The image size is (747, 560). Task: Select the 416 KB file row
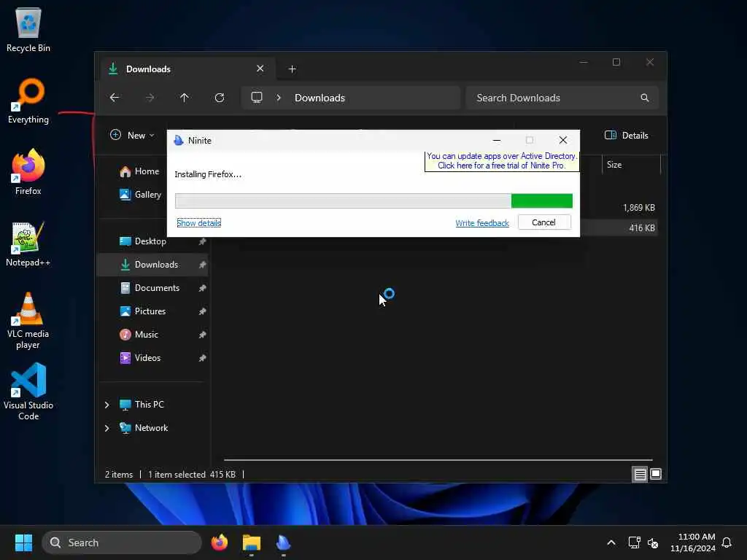pyautogui.click(x=619, y=228)
